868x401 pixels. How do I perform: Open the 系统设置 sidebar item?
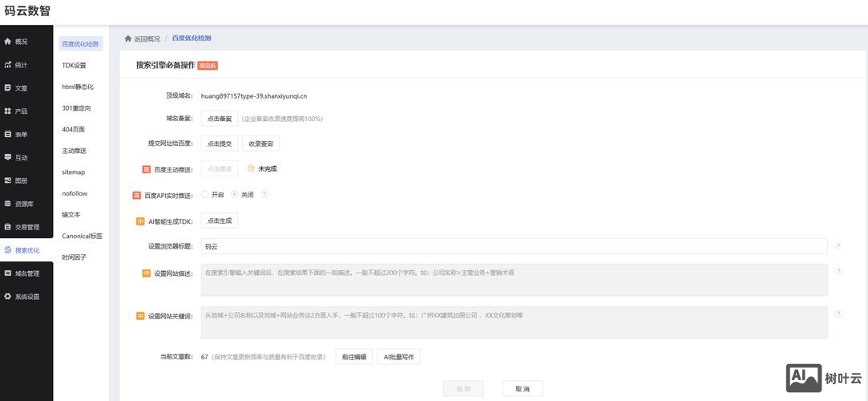point(26,296)
